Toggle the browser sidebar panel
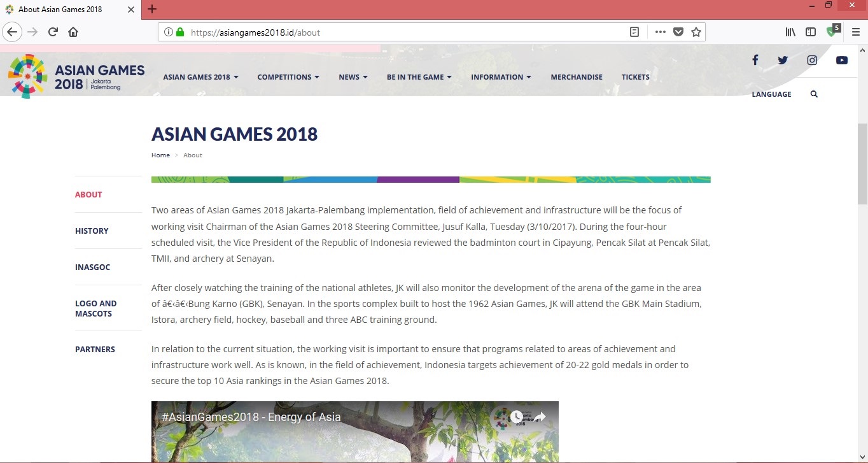The image size is (868, 463). (811, 32)
